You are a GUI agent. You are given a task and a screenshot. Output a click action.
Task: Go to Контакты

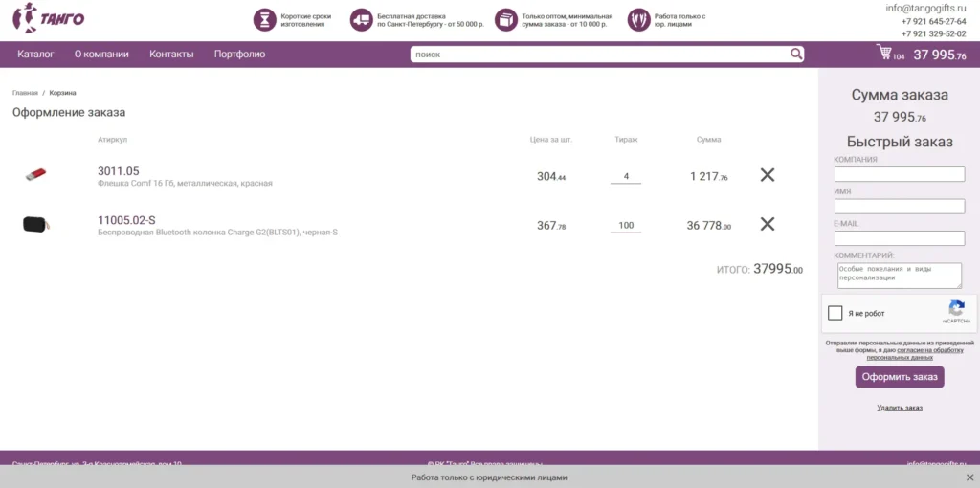click(x=171, y=55)
